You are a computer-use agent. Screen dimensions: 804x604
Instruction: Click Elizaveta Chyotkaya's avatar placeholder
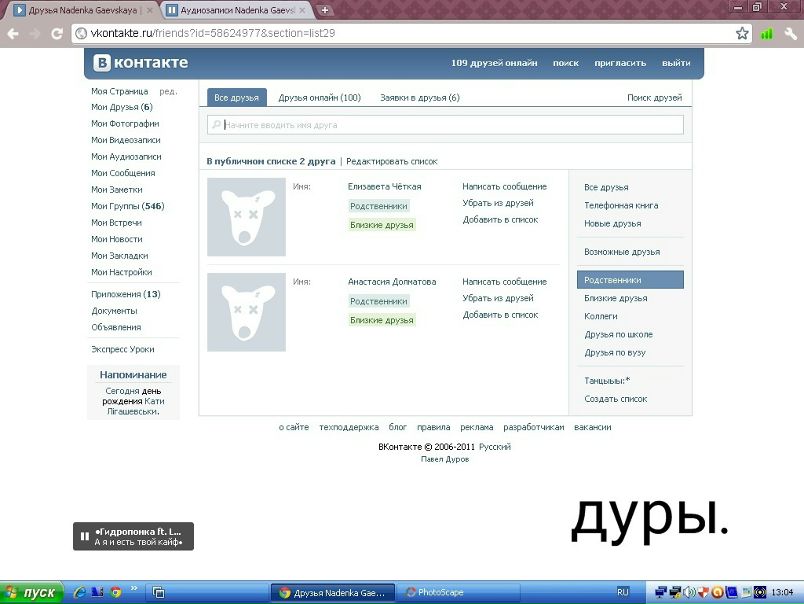246,217
